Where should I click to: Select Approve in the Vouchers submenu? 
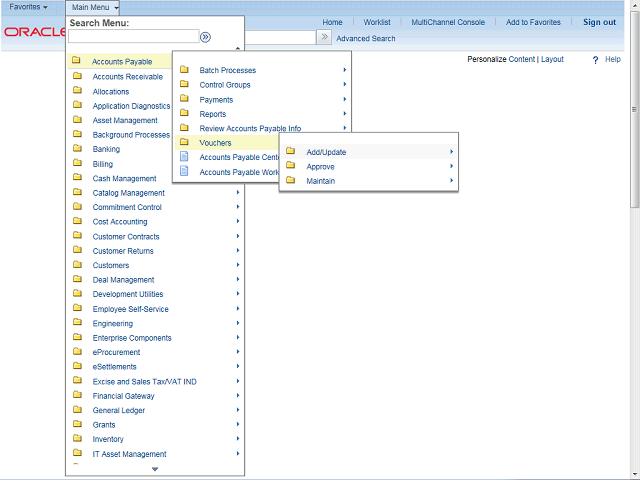(320, 166)
